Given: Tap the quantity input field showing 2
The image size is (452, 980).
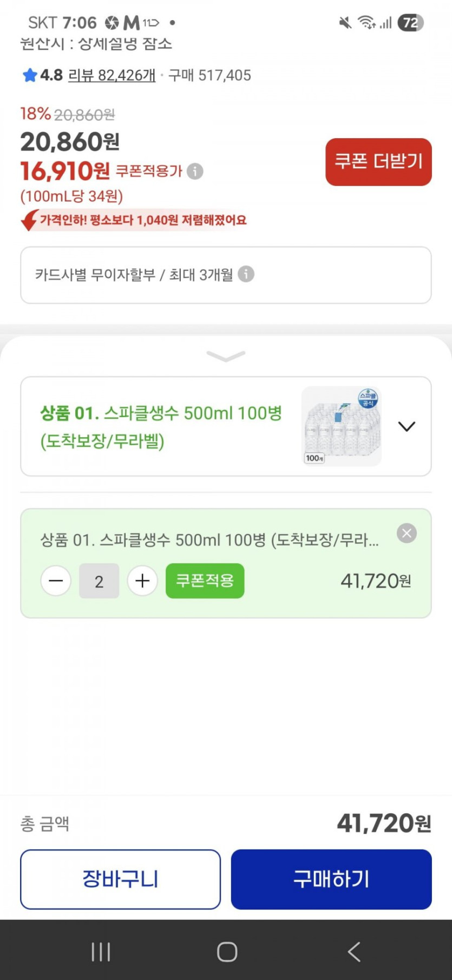Looking at the screenshot, I should click(x=99, y=581).
